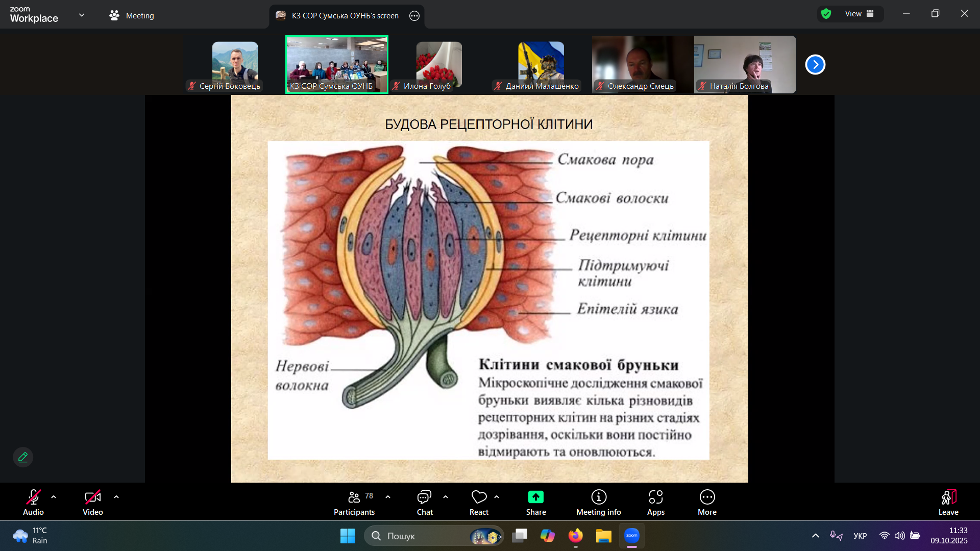Click the annotation pencil icon
Screen dimensions: 980x551
23,457
